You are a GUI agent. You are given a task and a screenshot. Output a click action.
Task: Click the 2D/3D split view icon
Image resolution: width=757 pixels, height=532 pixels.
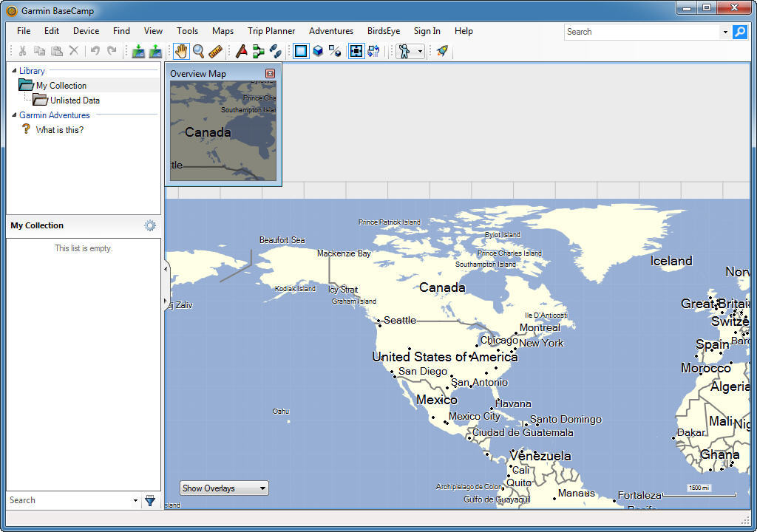coord(335,51)
